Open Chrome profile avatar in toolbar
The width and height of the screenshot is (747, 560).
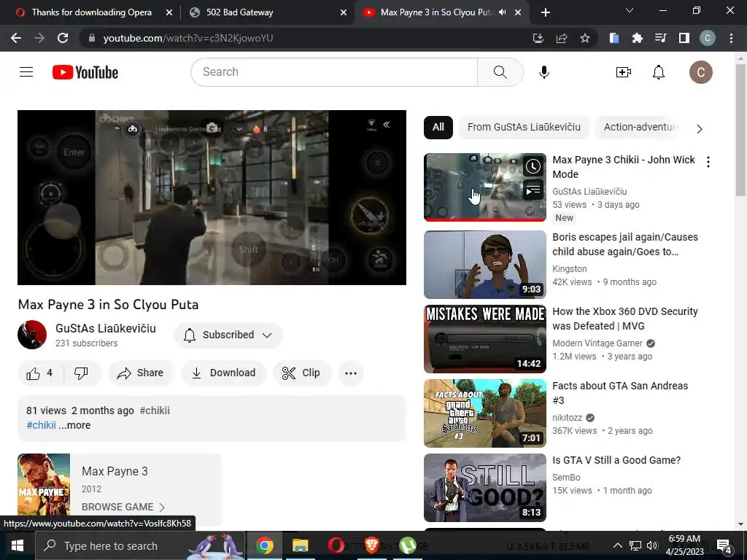(708, 38)
